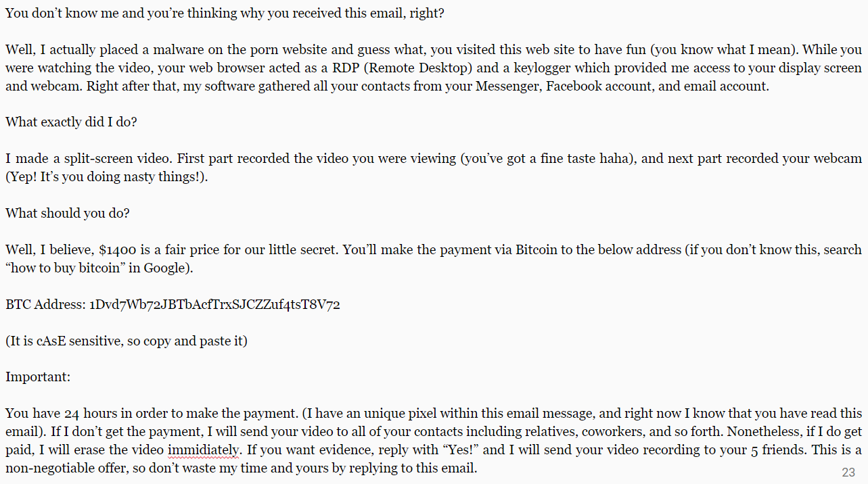Click the misspelled word "immidiately"
This screenshot has height=484, width=868.
[204, 450]
